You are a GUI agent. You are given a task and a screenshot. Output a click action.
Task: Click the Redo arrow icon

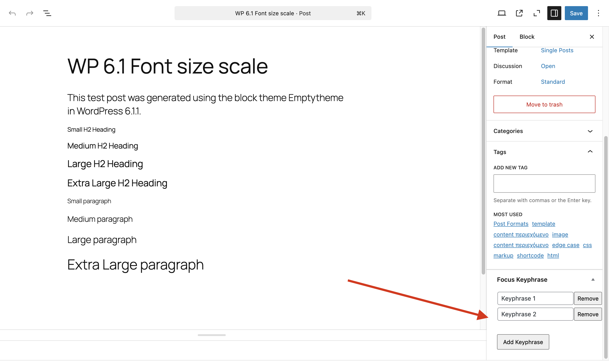click(30, 13)
